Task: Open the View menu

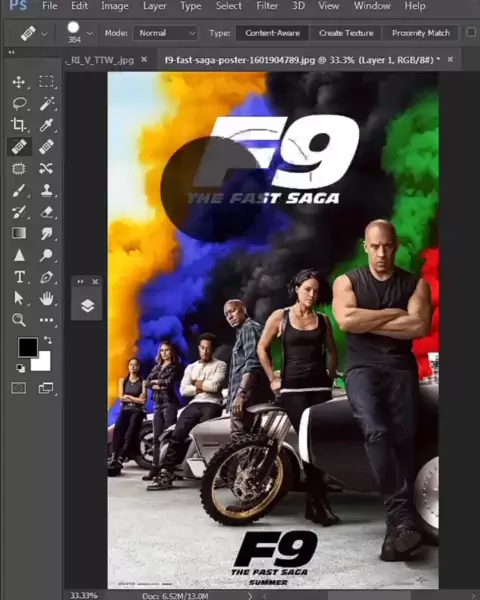Action: [x=328, y=6]
